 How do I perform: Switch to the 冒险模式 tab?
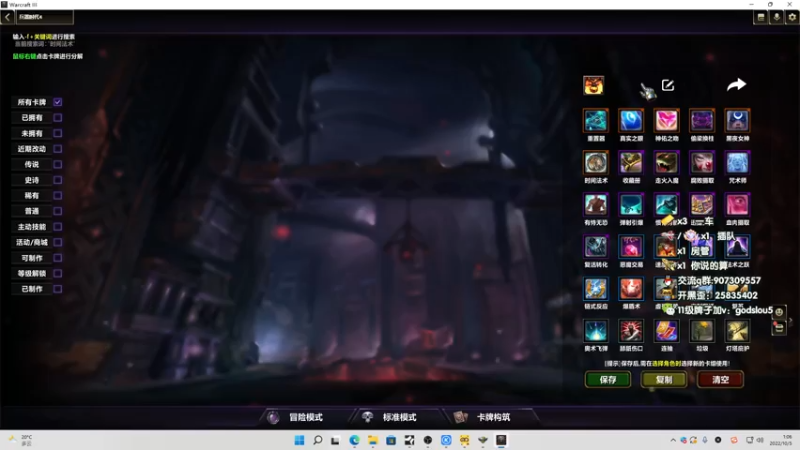click(305, 417)
